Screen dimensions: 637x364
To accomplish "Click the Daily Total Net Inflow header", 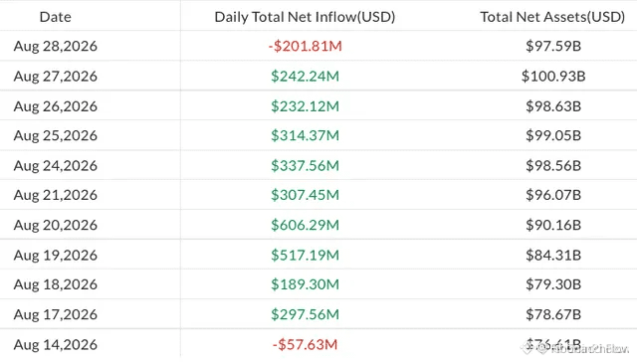I will [x=305, y=17].
